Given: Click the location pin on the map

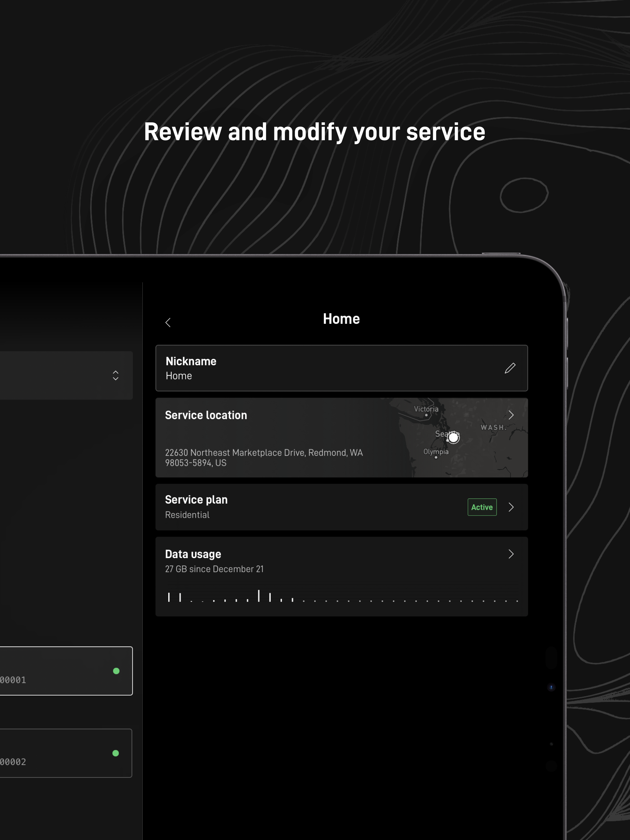Looking at the screenshot, I should (x=453, y=438).
